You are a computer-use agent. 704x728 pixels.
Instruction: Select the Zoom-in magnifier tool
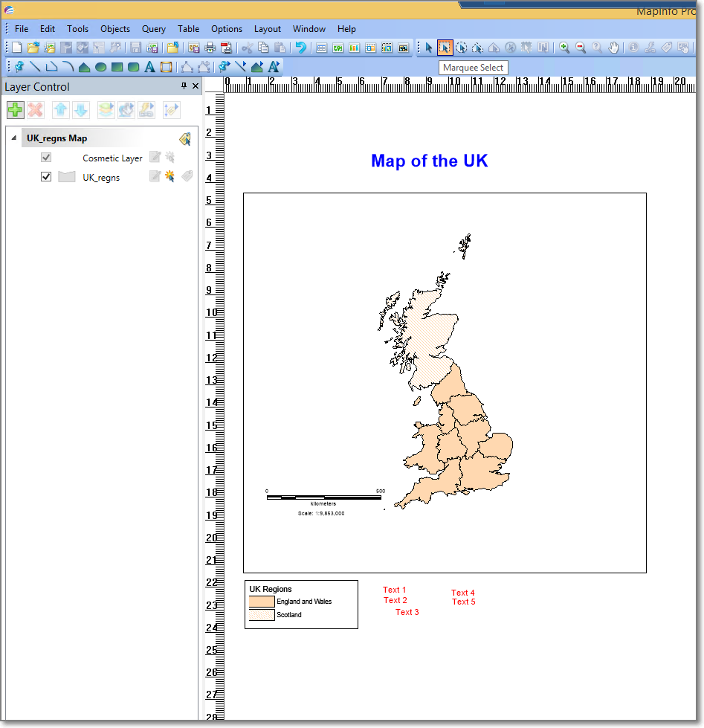563,48
